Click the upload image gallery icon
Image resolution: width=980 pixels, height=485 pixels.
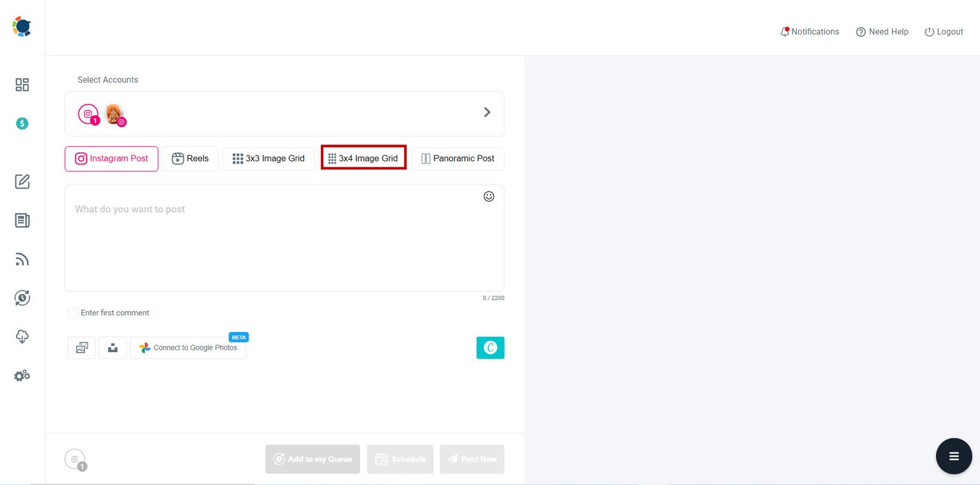click(x=81, y=348)
